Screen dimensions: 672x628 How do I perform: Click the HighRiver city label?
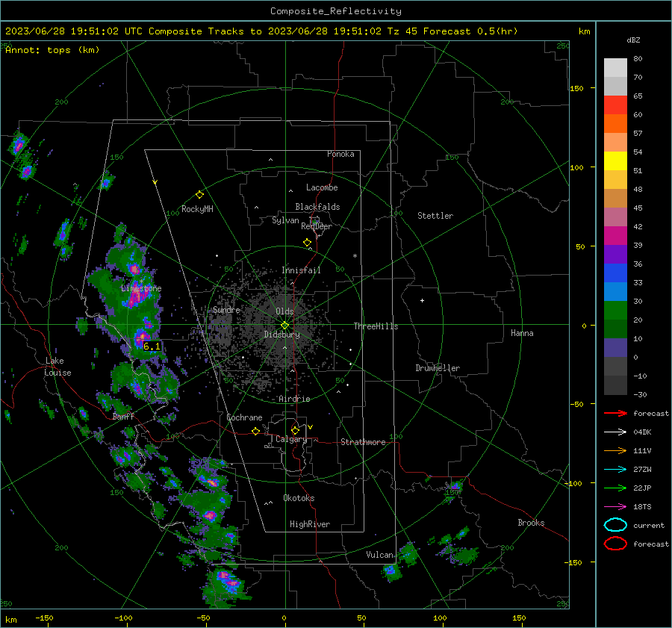pos(310,524)
